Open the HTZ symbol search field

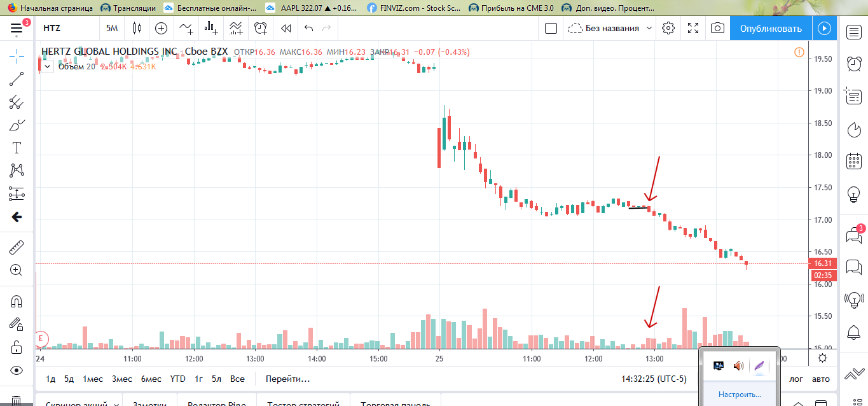pos(68,28)
